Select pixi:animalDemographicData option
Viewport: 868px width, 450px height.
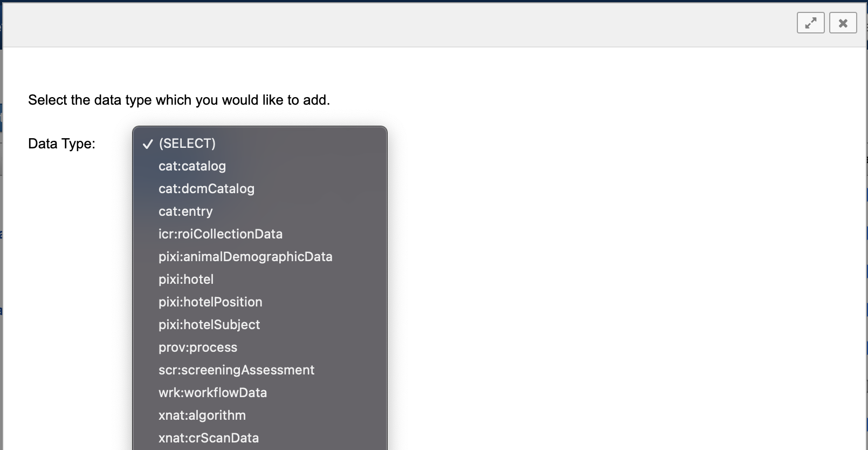coord(245,257)
